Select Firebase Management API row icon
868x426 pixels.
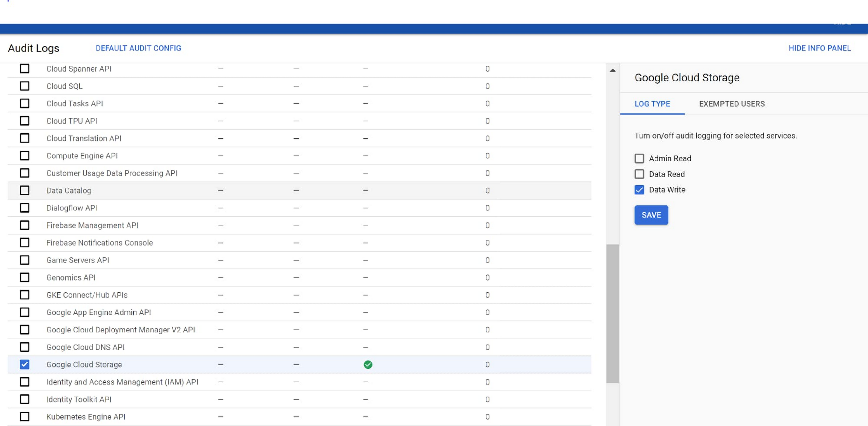pos(25,225)
